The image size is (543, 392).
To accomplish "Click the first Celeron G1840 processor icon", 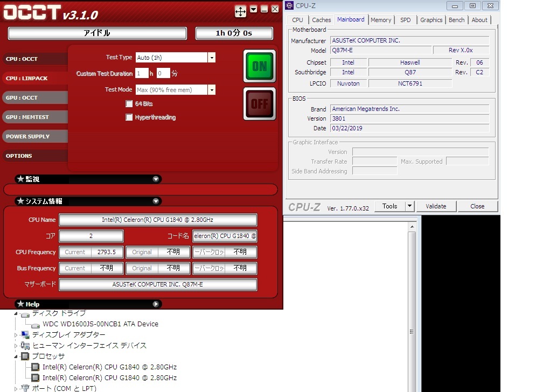I will 36,367.
